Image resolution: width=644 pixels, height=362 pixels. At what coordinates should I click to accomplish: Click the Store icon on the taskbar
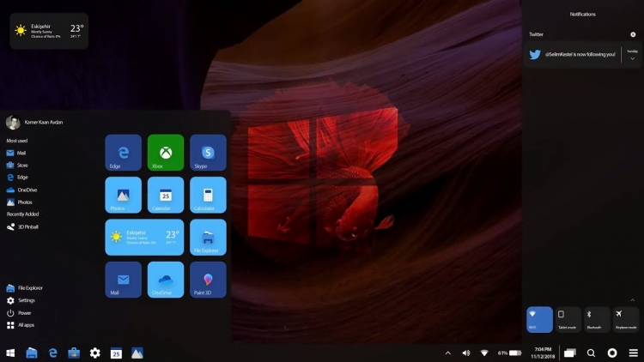[x=74, y=353]
